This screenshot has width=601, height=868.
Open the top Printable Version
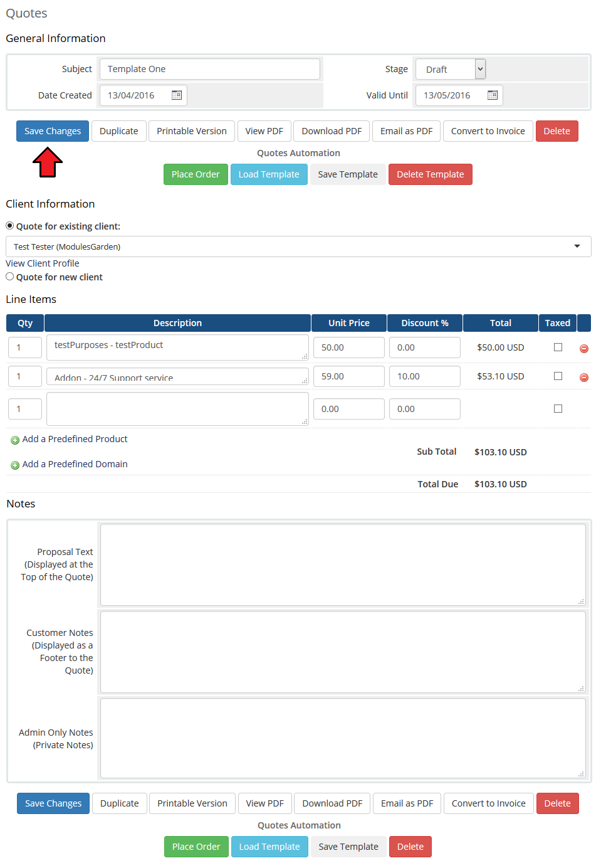192,131
